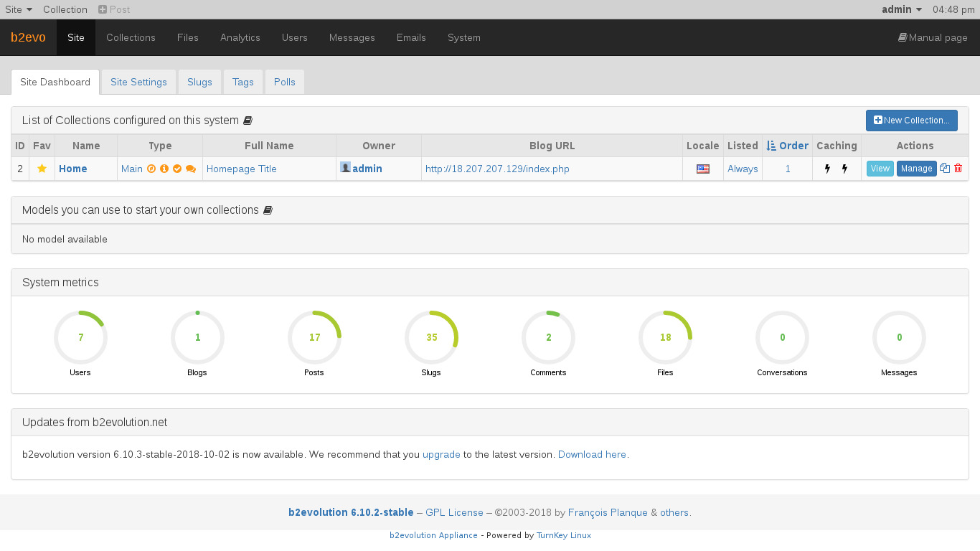The width and height of the screenshot is (980, 551).
Task: Click the orange info icon in Type column
Action: [164, 169]
